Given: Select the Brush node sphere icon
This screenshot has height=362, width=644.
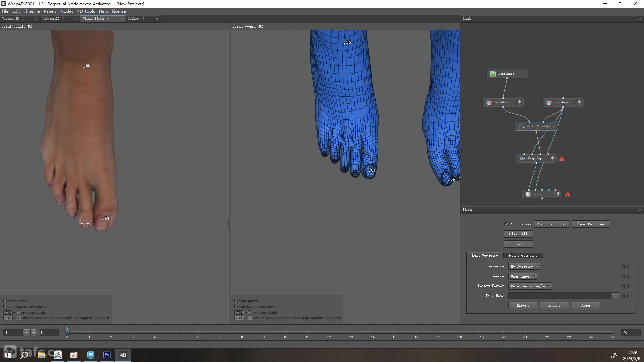Looking at the screenshot, I should pyautogui.click(x=528, y=194).
